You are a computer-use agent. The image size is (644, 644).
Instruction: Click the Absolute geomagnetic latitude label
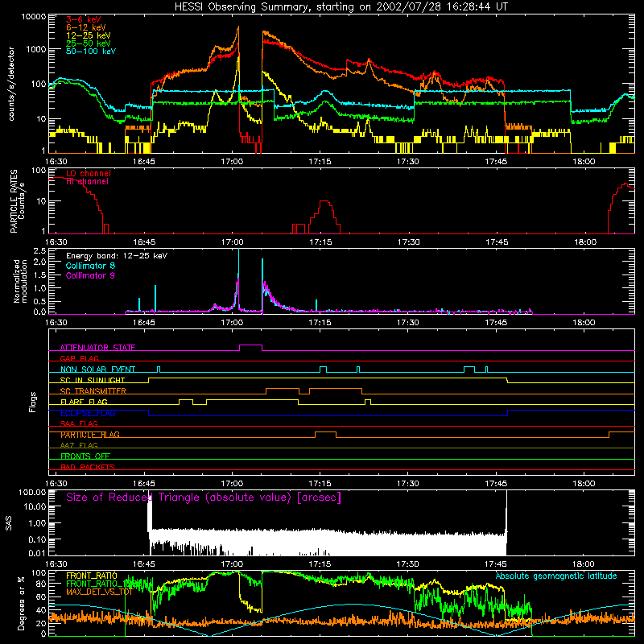pos(556,576)
